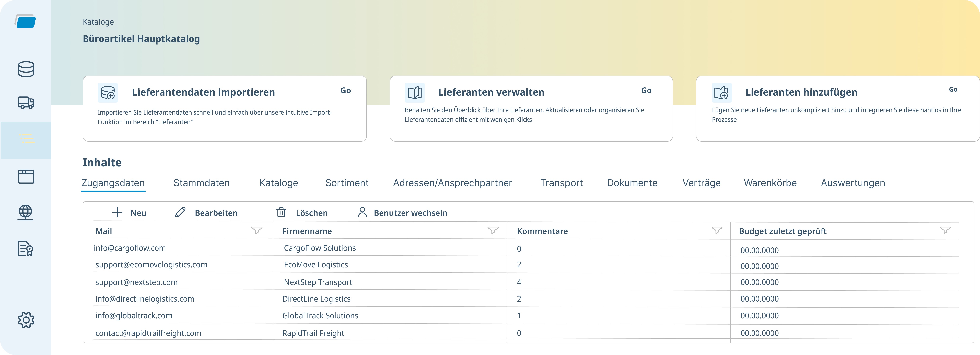Click Go on Lieferantendaten importieren card
Viewport: 980px width, 355px height.
coord(345,91)
